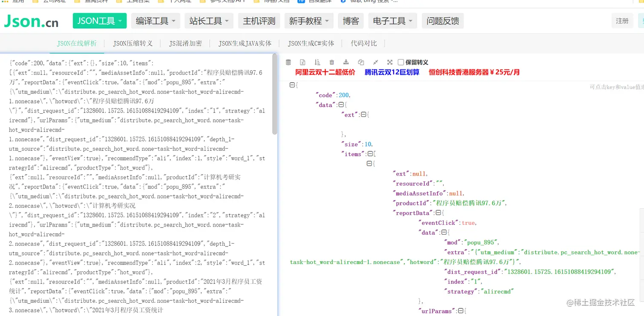
Task: Select the JSON在线解析 tab
Action: point(77,43)
